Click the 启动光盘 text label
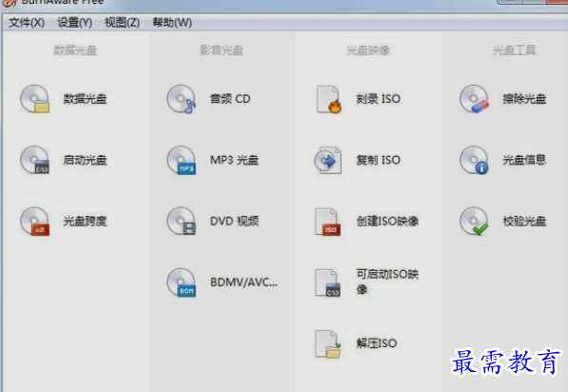 (85, 160)
